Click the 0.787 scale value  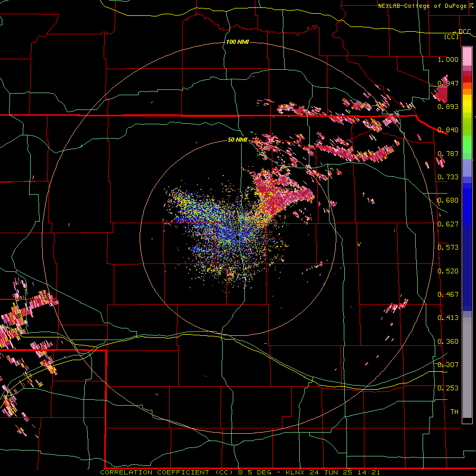pos(448,153)
